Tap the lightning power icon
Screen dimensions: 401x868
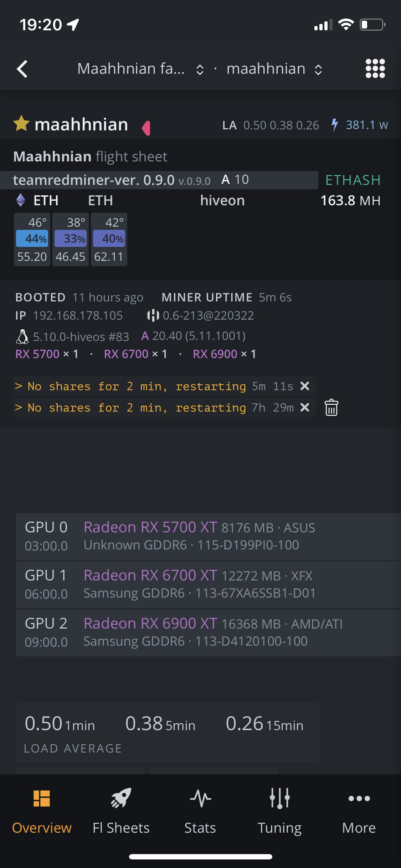[334, 125]
